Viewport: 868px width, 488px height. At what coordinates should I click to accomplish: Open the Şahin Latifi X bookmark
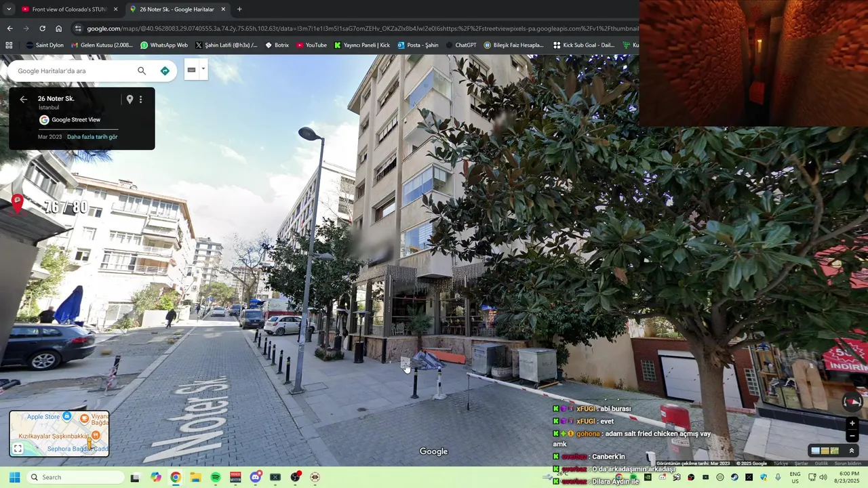pyautogui.click(x=226, y=45)
